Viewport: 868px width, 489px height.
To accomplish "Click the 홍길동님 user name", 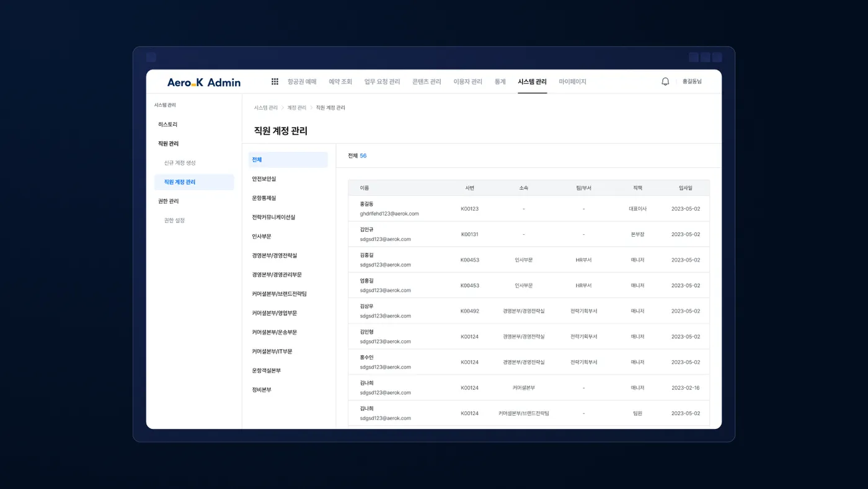I will pos(692,82).
